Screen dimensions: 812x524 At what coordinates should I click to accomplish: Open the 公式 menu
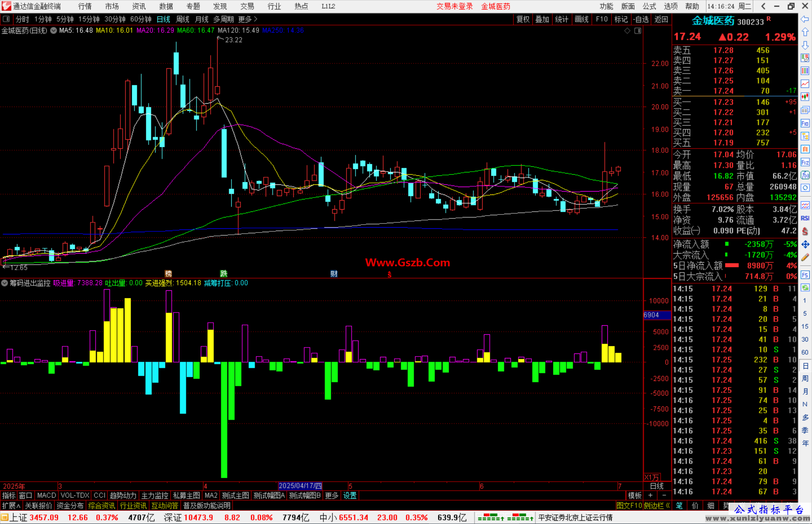[649, 6]
